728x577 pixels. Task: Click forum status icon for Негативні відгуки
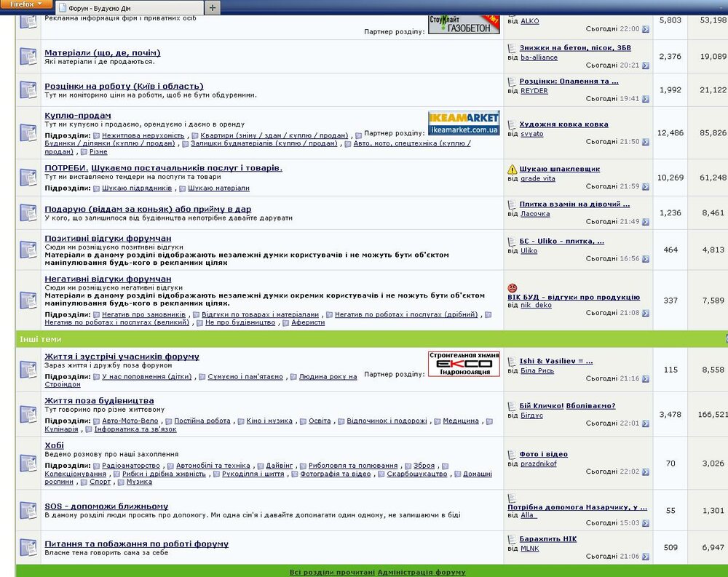[28, 301]
